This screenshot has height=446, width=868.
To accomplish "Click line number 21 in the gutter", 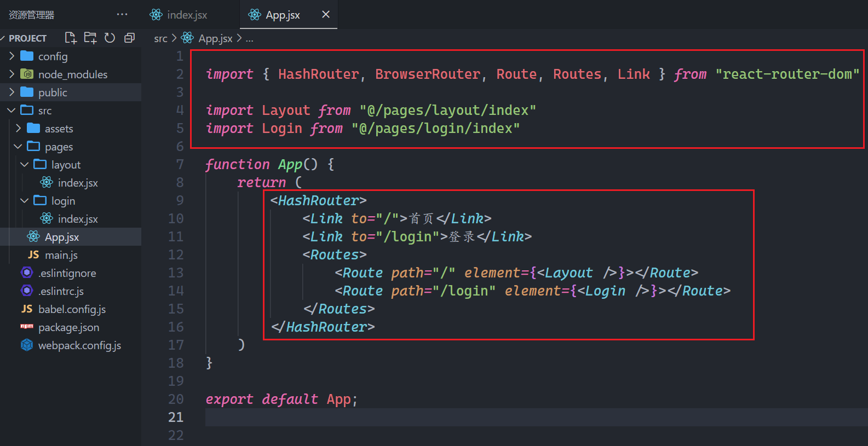I will (x=176, y=417).
